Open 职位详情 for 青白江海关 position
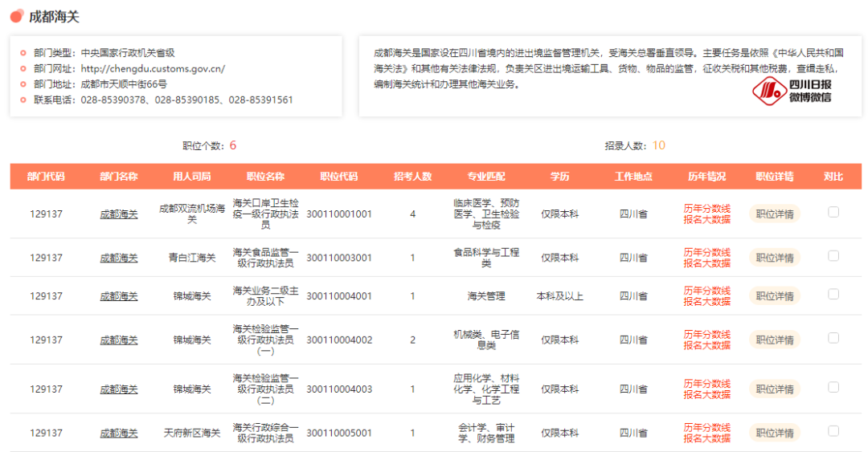Screen dimensions: 868x452 [775, 258]
